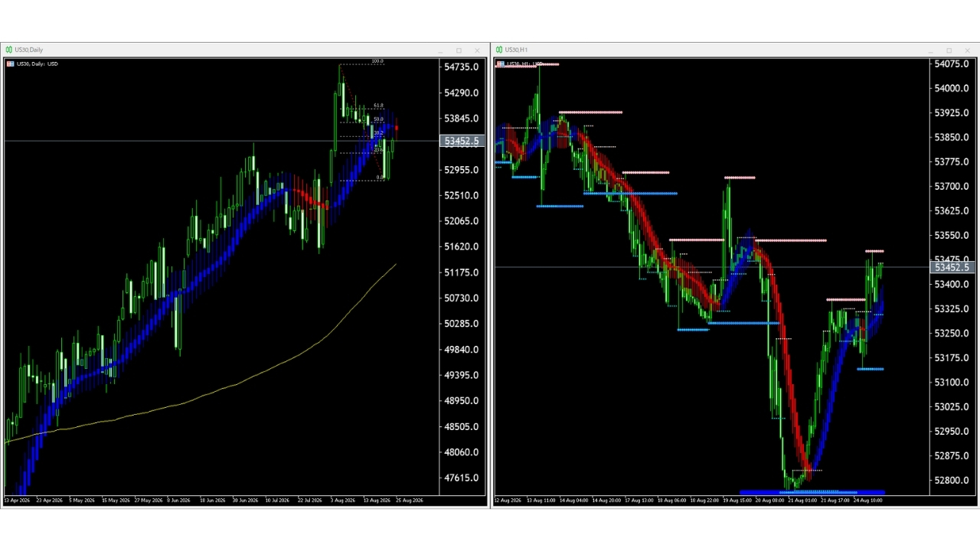The image size is (980, 551).
Task: Click the 51175.0 price level on Daily axis
Action: pyautogui.click(x=462, y=272)
